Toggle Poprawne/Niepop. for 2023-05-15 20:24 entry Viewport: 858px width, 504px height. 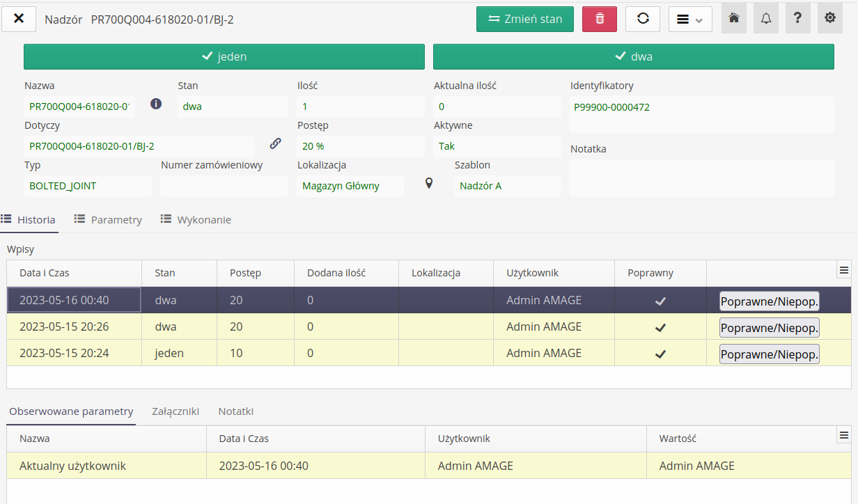coord(769,354)
